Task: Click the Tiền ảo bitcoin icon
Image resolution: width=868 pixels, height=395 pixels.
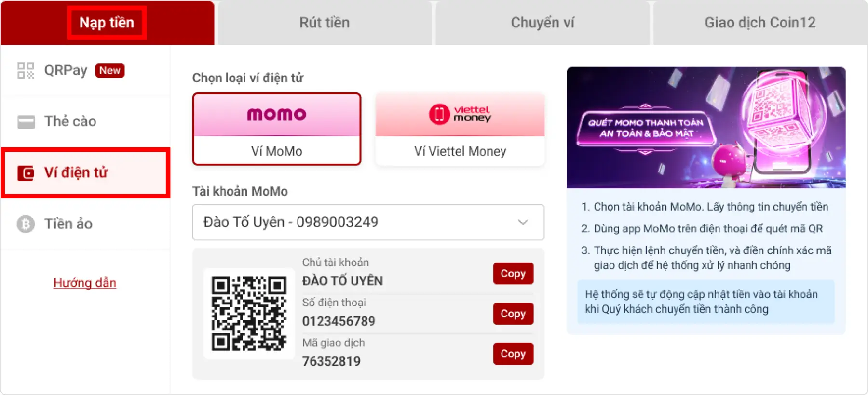Action: (26, 224)
